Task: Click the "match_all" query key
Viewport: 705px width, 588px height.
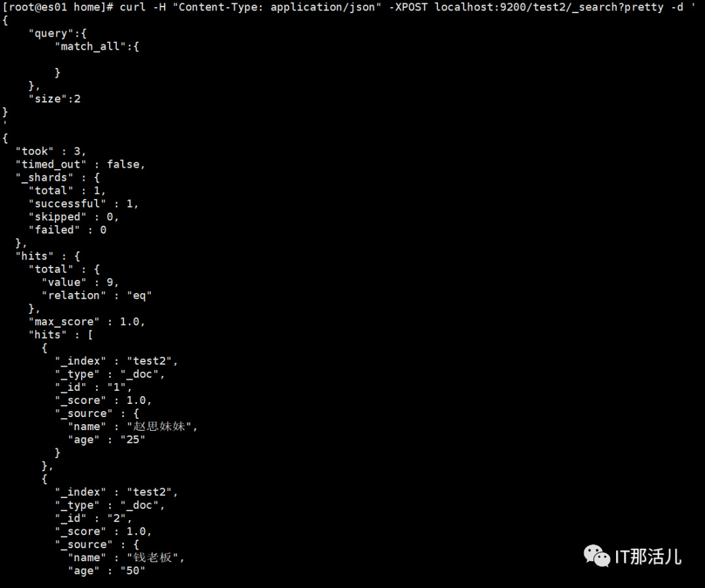Action: point(90,47)
